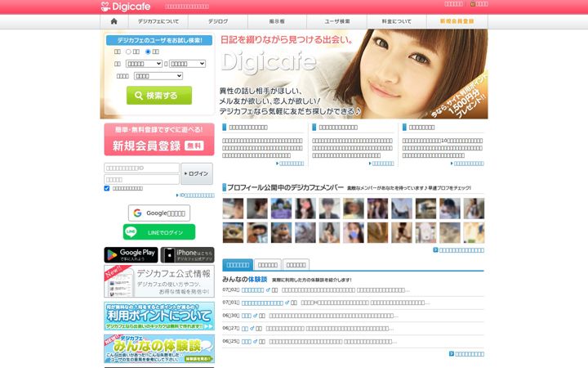Go to the 掲示板 menu item
The width and height of the screenshot is (588, 368).
[277, 21]
